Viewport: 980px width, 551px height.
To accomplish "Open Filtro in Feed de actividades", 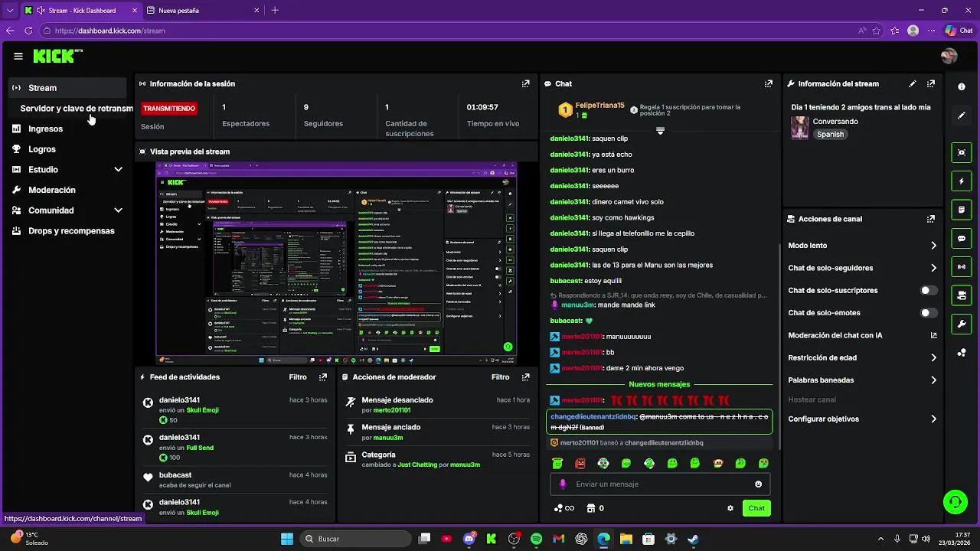I will [x=298, y=377].
